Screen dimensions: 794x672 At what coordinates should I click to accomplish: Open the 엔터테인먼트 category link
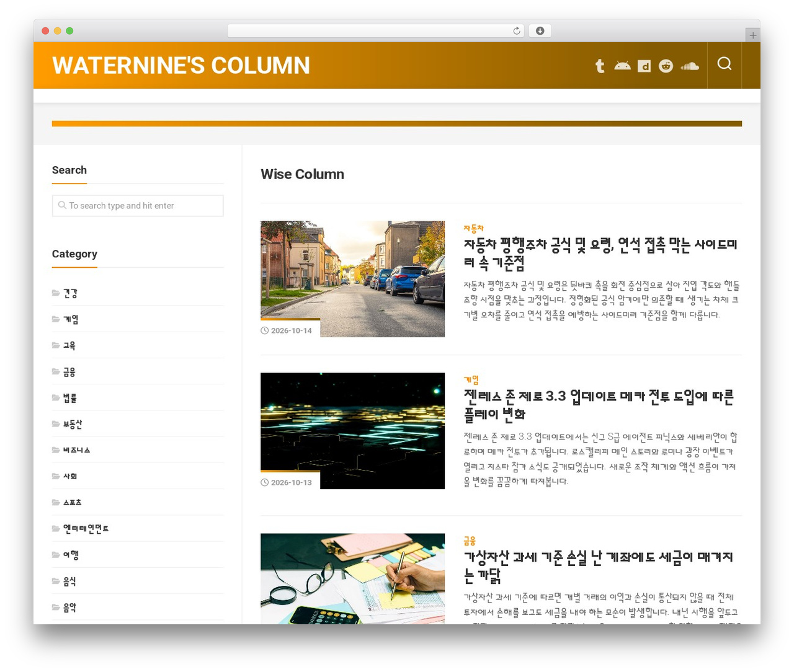[x=86, y=529]
